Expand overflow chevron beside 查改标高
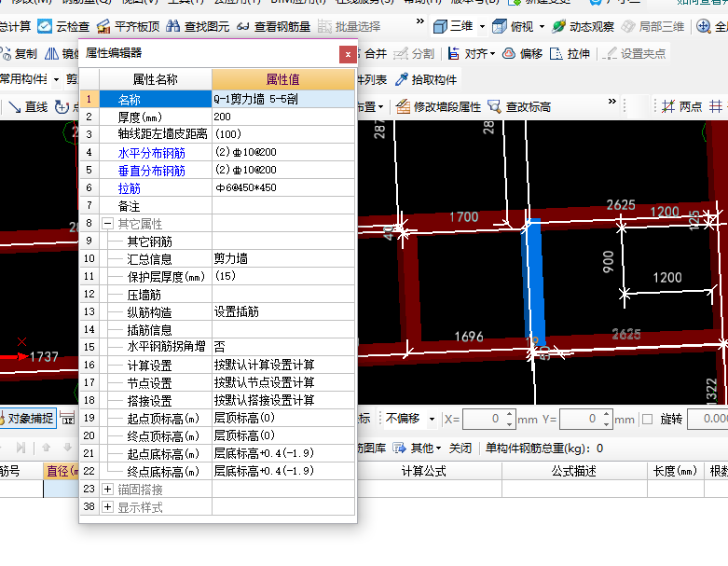Image resolution: width=728 pixels, height=566 pixels. click(x=612, y=102)
